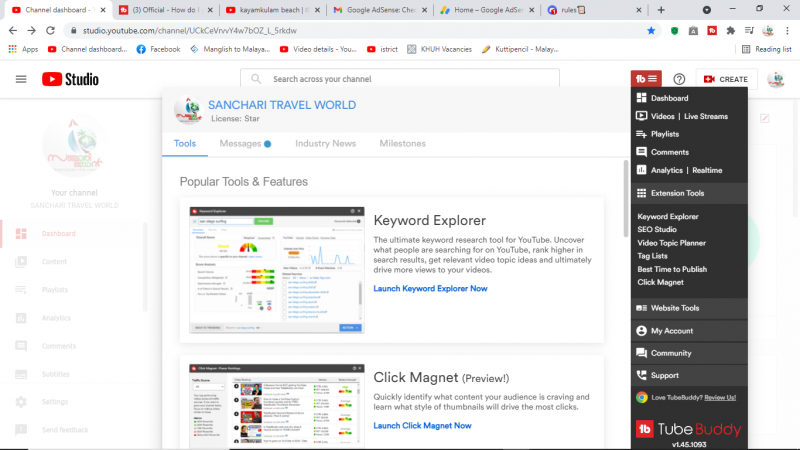Viewport: 800px width, 450px height.
Task: Click the help question mark icon
Action: pyautogui.click(x=679, y=79)
